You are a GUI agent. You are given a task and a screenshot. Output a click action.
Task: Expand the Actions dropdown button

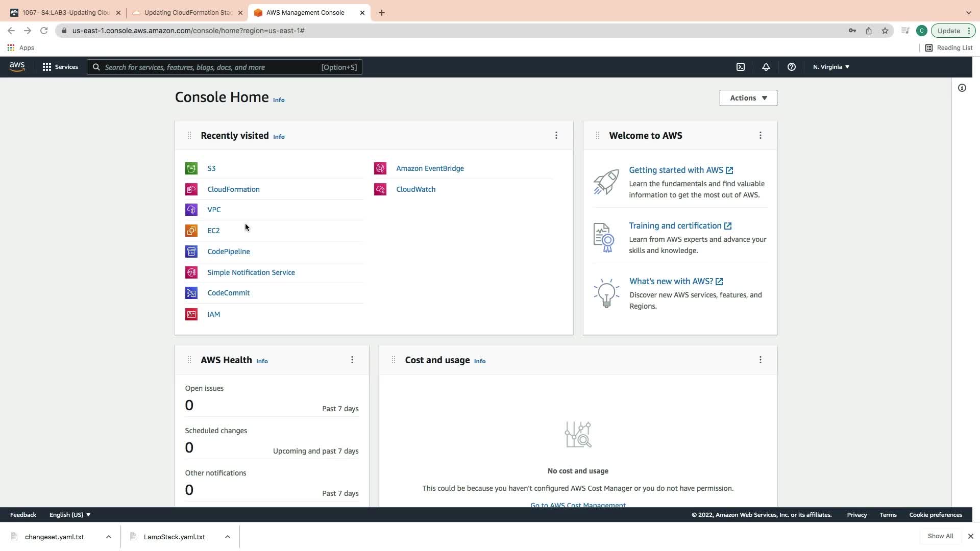[748, 98]
